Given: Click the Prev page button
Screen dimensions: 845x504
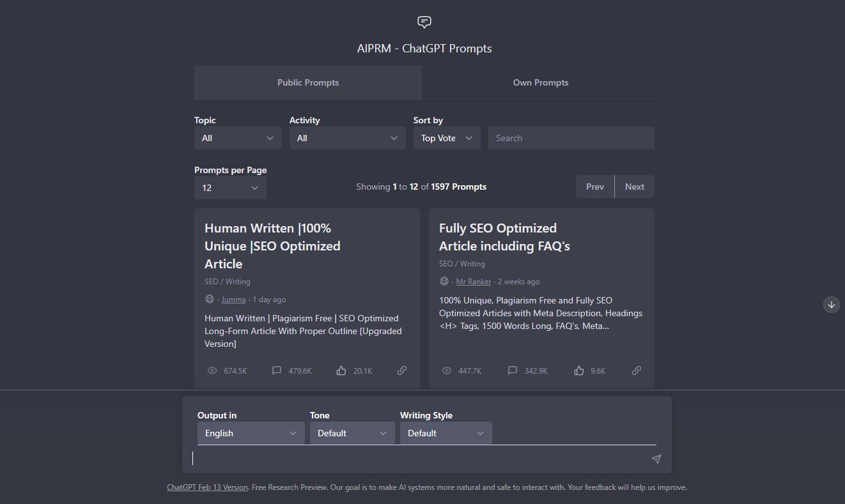Looking at the screenshot, I should click(595, 187).
